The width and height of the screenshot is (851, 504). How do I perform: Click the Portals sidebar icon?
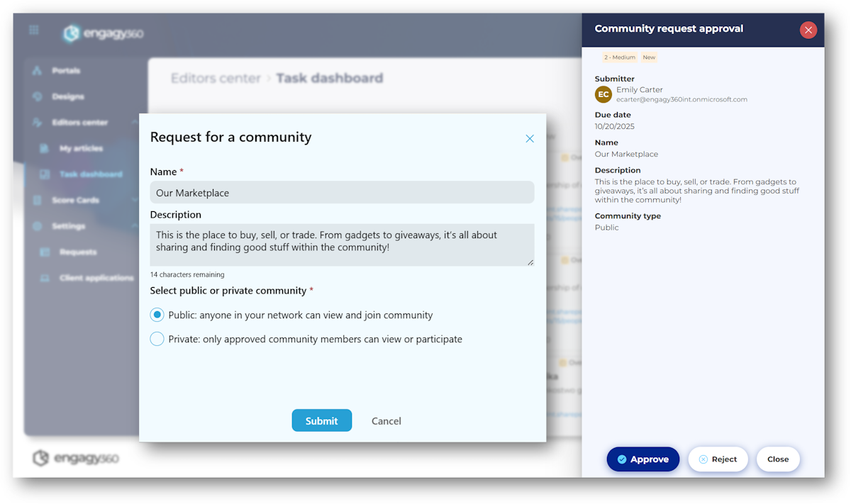click(38, 71)
